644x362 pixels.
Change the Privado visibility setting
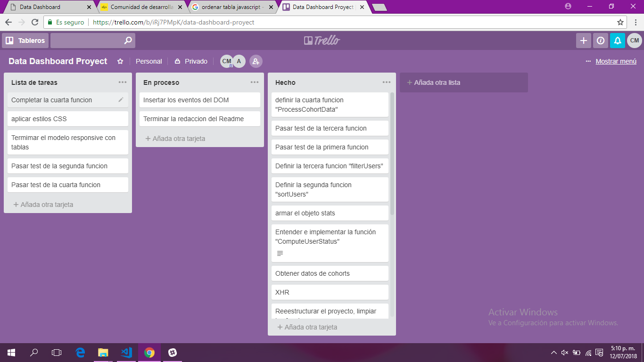coord(191,61)
